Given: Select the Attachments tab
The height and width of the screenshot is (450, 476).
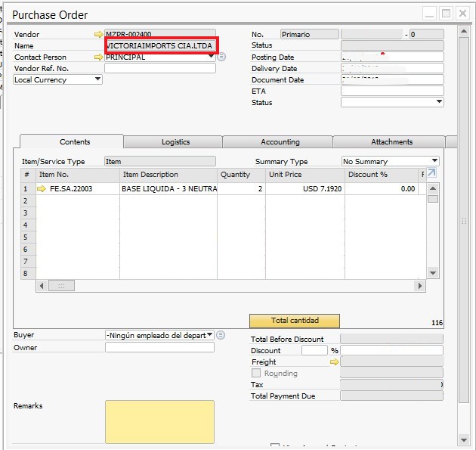Looking at the screenshot, I should (x=391, y=142).
